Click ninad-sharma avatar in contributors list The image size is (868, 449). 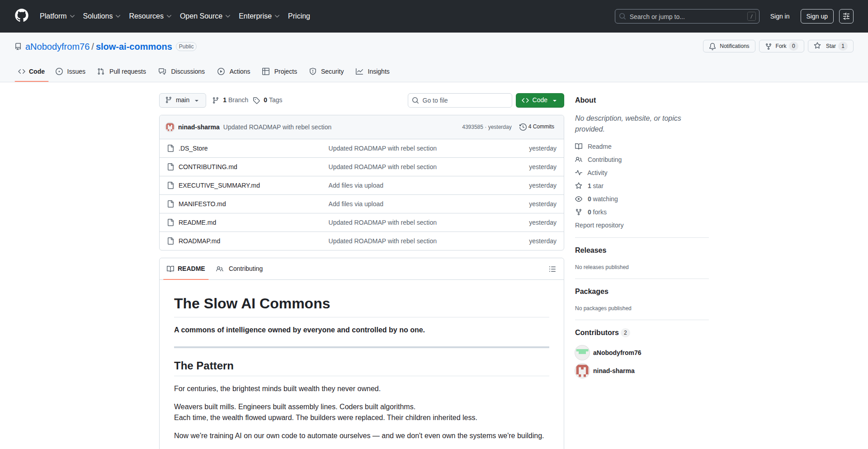point(582,371)
